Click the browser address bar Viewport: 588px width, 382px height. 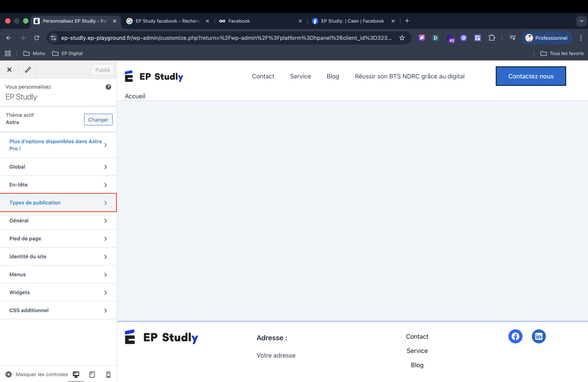226,38
